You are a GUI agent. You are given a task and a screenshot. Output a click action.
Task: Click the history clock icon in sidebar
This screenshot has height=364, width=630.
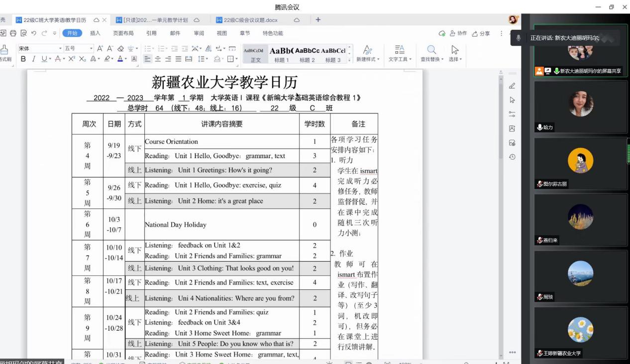click(x=512, y=157)
